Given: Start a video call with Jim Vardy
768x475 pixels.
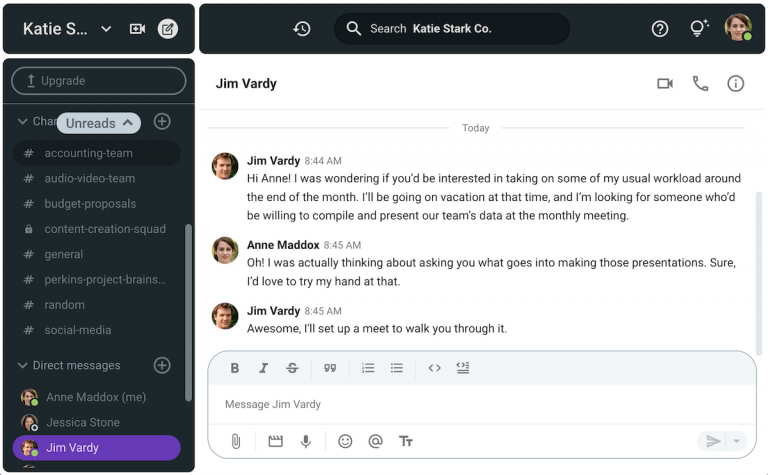Looking at the screenshot, I should (665, 84).
